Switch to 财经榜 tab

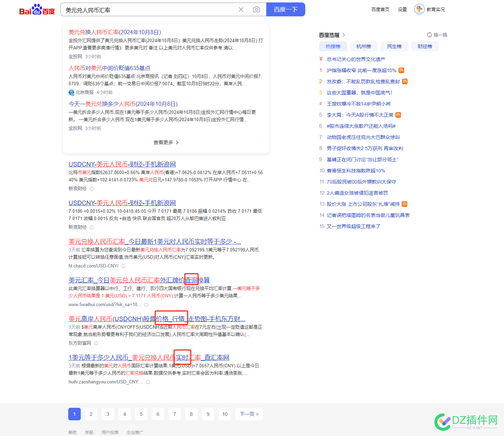(425, 46)
